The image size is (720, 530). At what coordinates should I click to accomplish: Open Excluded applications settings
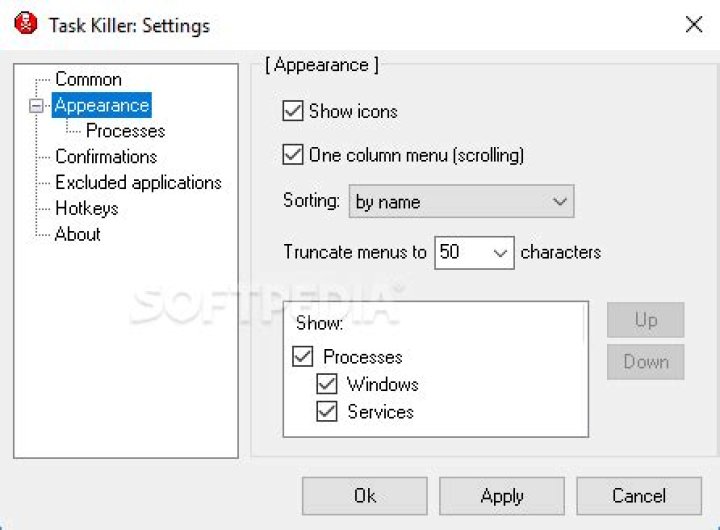[x=138, y=182]
